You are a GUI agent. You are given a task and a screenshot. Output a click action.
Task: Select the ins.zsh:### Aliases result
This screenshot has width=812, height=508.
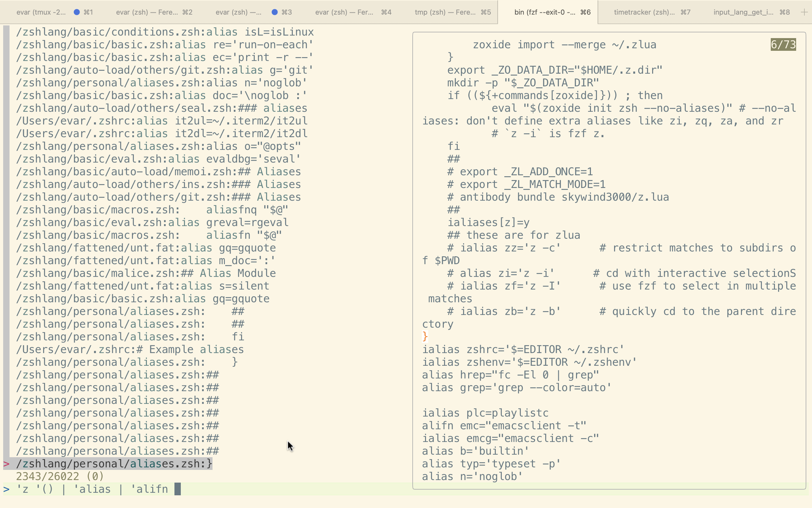coord(158,184)
